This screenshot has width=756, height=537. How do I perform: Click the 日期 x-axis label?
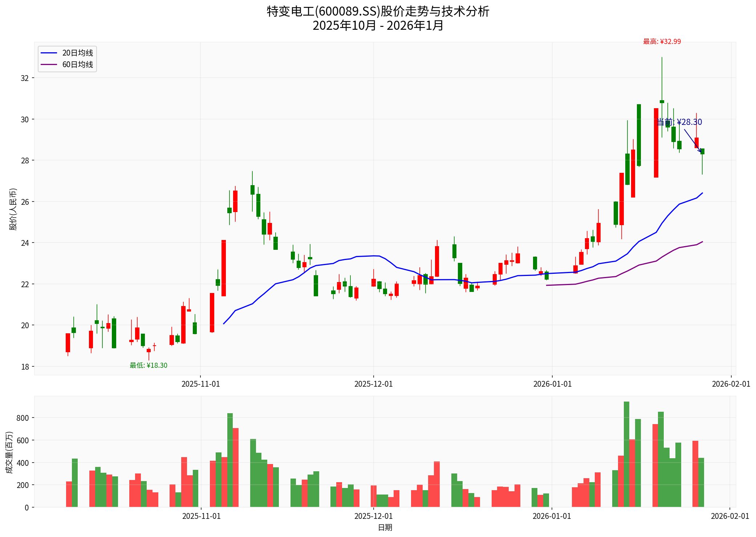pos(385,528)
